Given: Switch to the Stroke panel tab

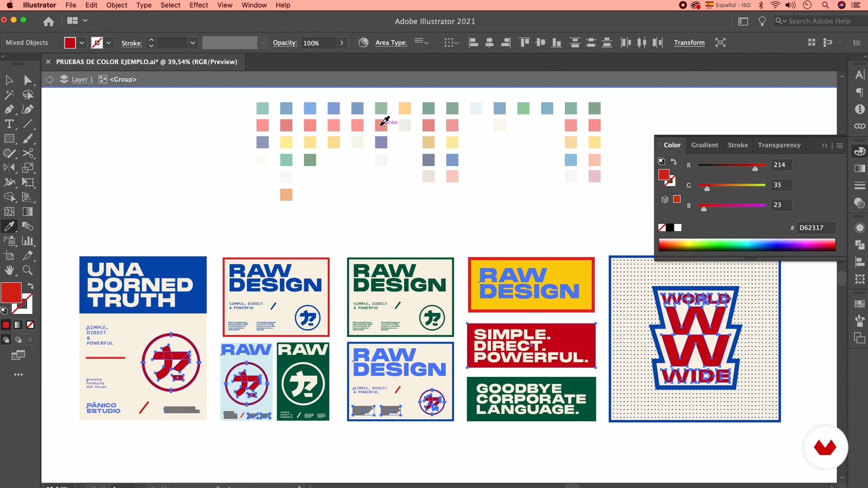Looking at the screenshot, I should [737, 145].
